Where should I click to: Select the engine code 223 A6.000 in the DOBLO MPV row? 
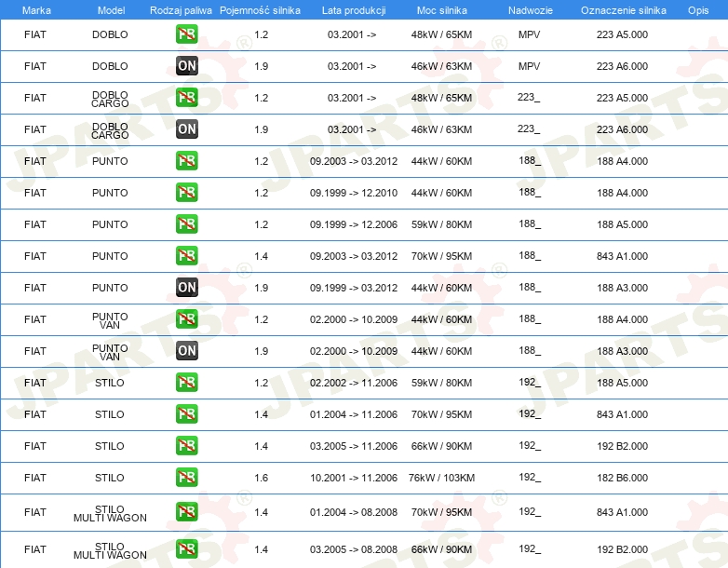(x=622, y=66)
